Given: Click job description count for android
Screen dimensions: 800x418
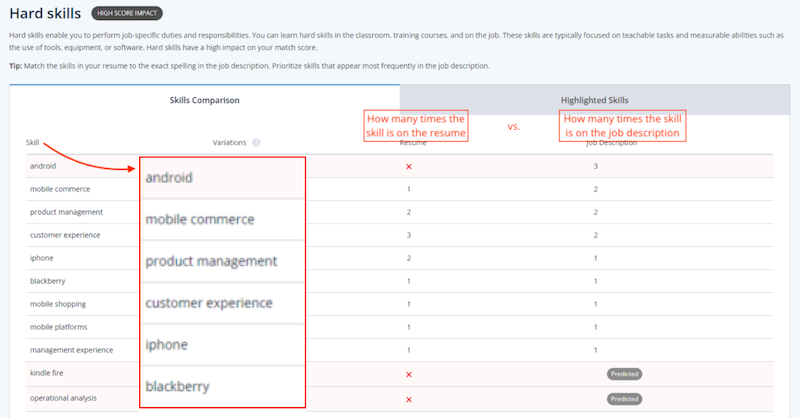Looking at the screenshot, I should pos(596,166).
